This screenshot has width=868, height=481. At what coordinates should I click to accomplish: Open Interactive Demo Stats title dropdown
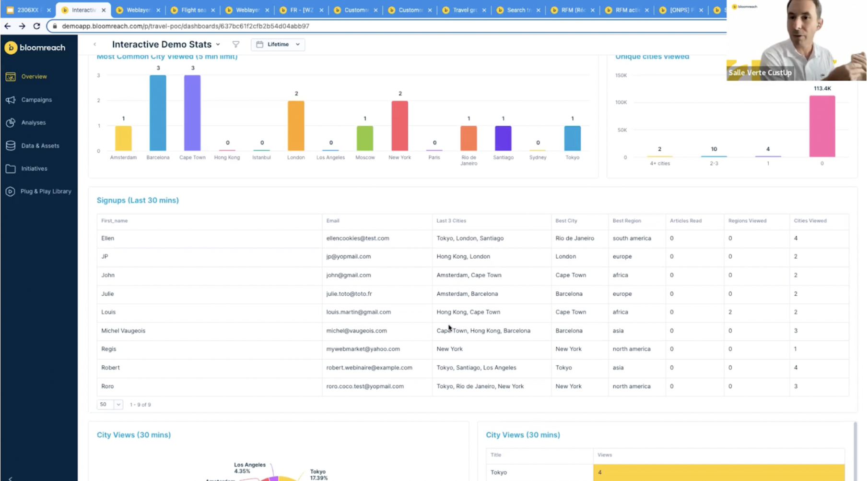tap(166, 44)
